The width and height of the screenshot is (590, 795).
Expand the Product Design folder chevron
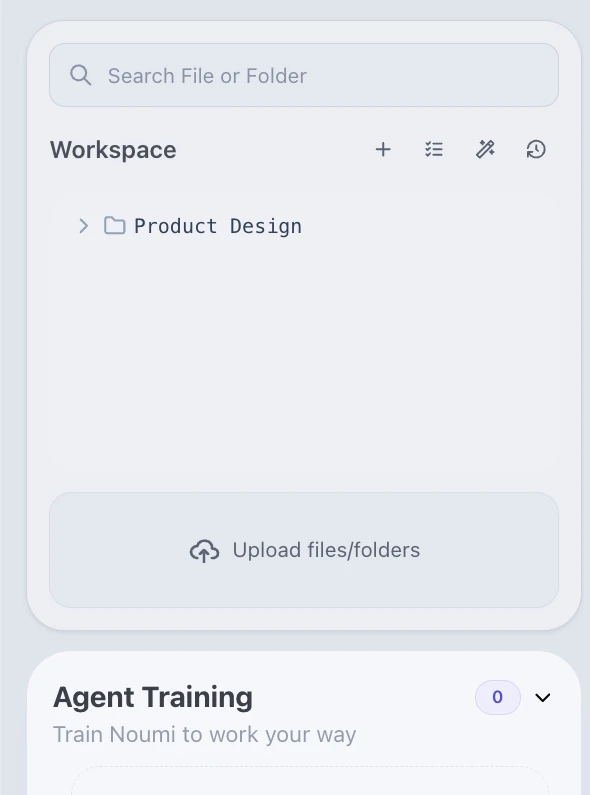84,226
